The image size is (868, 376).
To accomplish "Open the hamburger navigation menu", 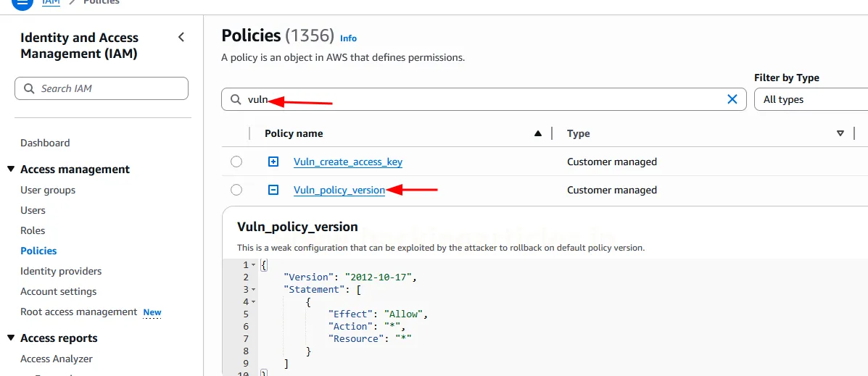I will [22, 3].
